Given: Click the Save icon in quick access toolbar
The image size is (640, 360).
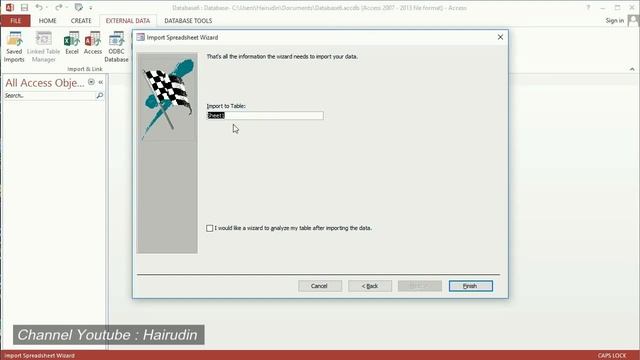Looking at the screenshot, I should pos(24,7).
